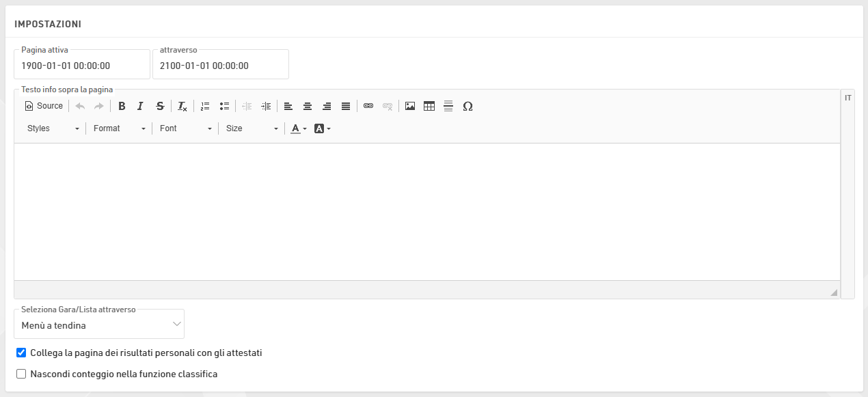Center align the text
This screenshot has width=868, height=397.
click(x=308, y=106)
